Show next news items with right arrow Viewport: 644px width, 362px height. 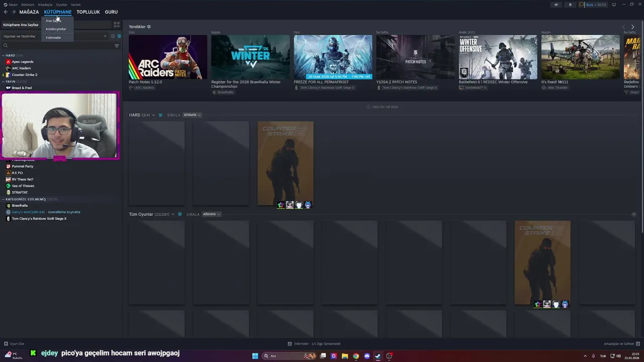(632, 27)
